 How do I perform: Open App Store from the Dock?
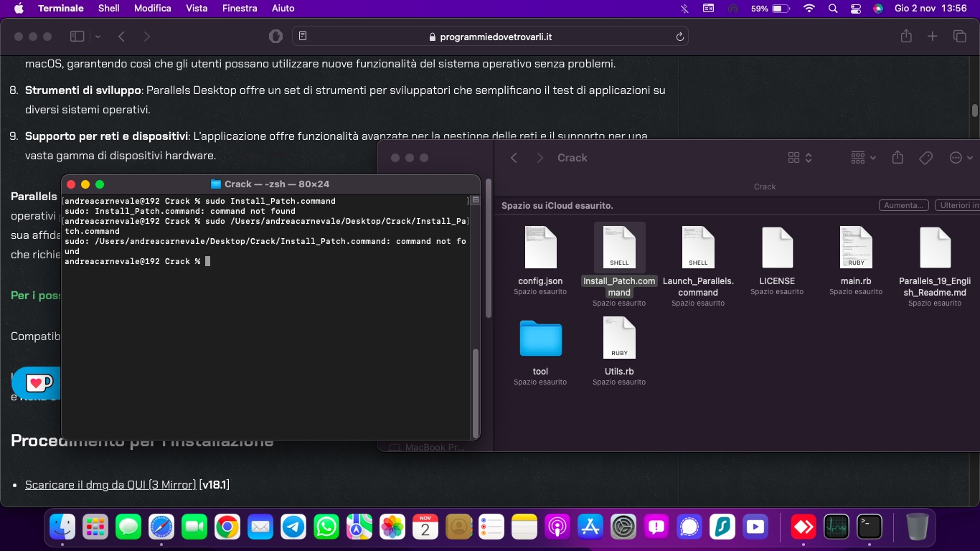point(590,527)
